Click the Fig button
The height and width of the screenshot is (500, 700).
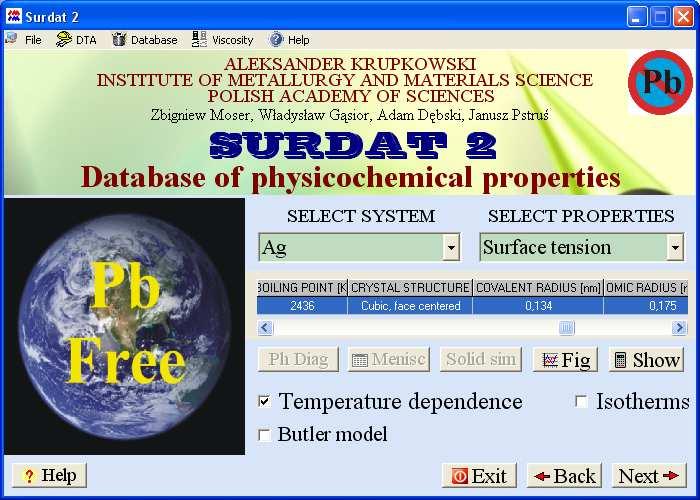(x=565, y=359)
